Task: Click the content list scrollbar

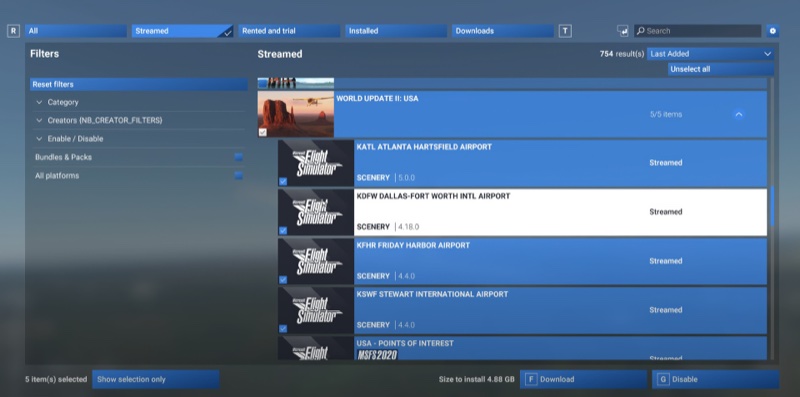Action: (x=772, y=207)
